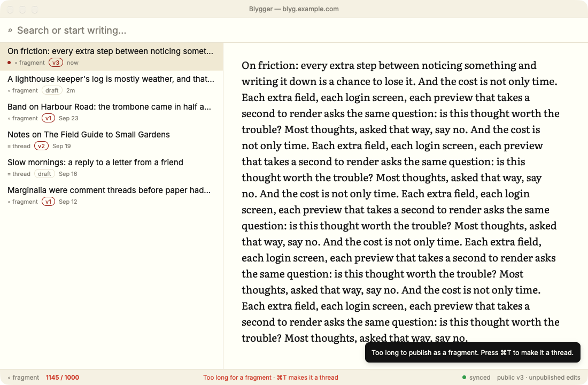
Task: Click the red unsaved dot on On friction row
Action: [9, 63]
